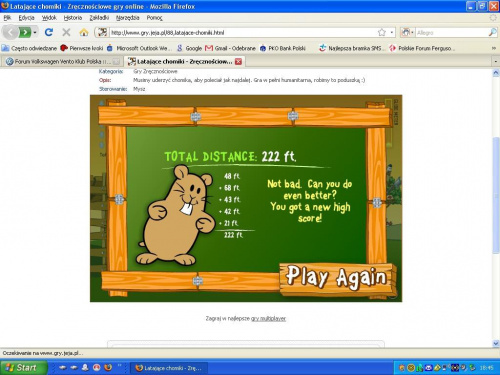The width and height of the screenshot is (500, 375).
Task: Click the site favicon beside the address bar
Action: point(102,32)
